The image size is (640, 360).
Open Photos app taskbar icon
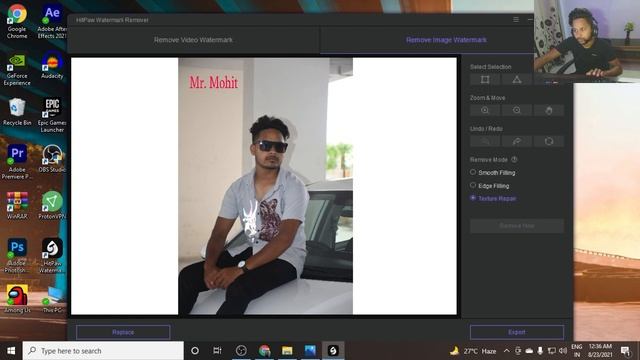click(310, 351)
